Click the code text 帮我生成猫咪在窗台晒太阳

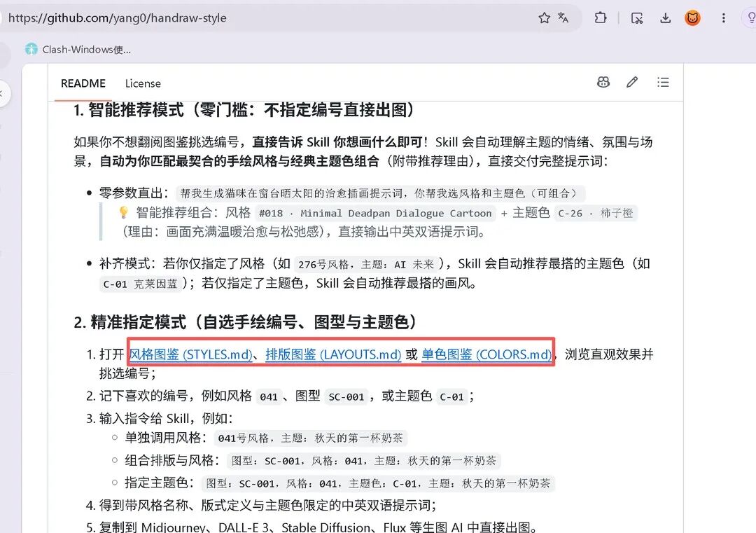tap(380, 193)
